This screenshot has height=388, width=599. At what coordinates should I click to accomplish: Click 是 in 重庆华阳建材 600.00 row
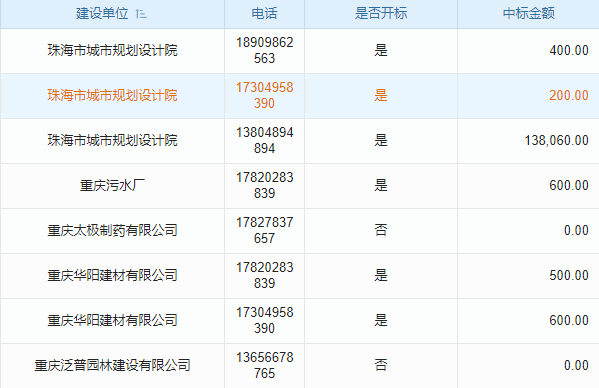tap(381, 321)
